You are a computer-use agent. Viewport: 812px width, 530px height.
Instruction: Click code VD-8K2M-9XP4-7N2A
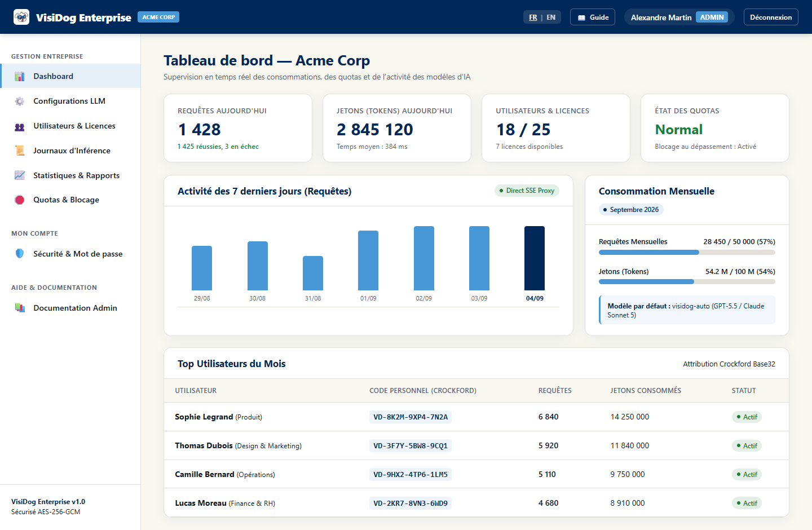tap(411, 417)
